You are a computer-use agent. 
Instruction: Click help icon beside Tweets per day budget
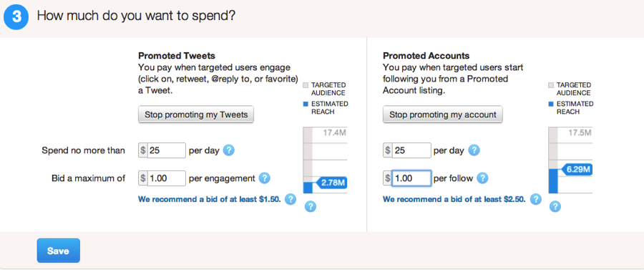point(229,150)
